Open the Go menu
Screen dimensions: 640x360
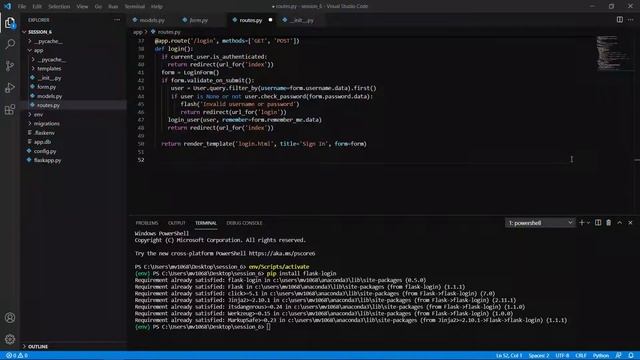point(98,7)
